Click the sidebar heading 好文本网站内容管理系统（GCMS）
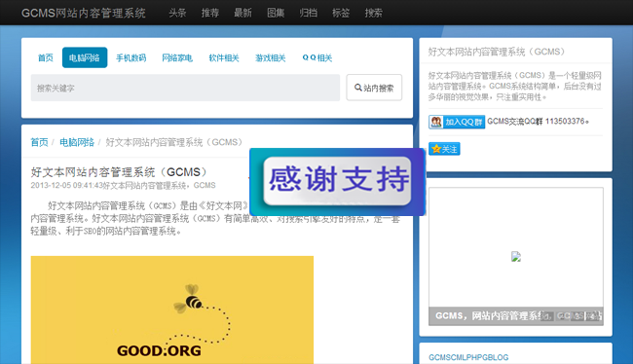This screenshot has width=633, height=364. [497, 52]
